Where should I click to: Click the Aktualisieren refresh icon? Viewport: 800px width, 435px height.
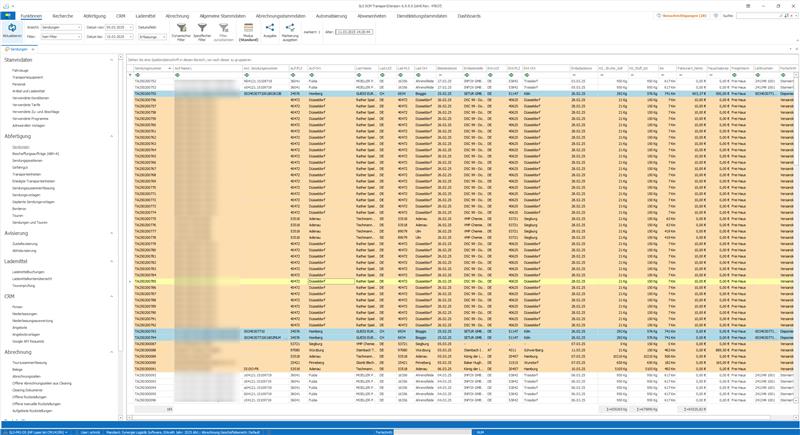tap(12, 29)
